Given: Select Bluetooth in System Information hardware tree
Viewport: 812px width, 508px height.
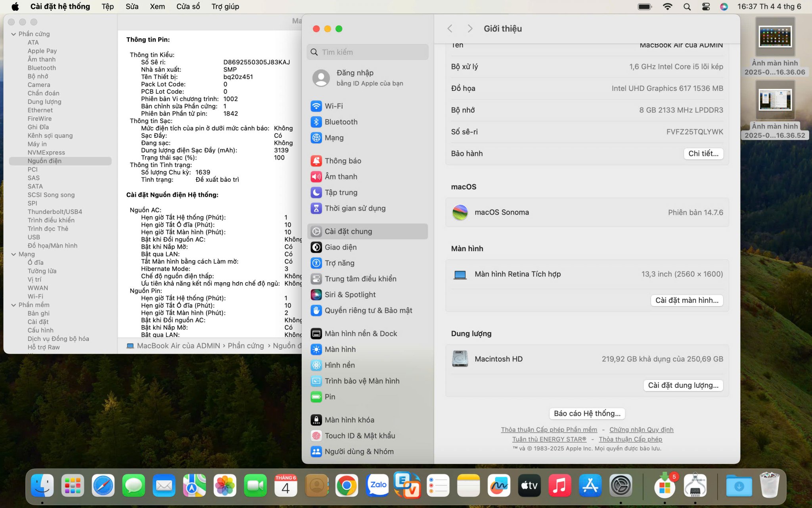Looking at the screenshot, I should [x=42, y=68].
